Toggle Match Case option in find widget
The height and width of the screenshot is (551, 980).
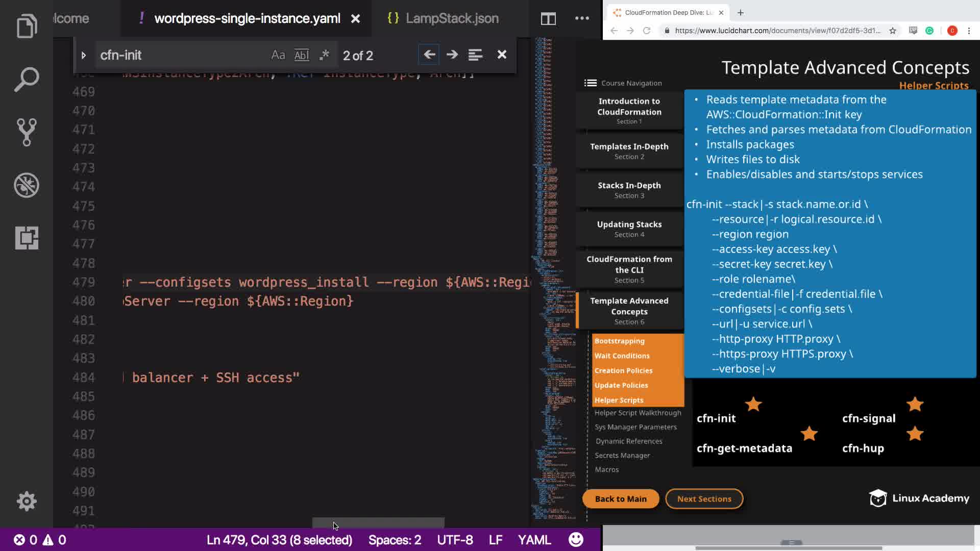pyautogui.click(x=278, y=55)
